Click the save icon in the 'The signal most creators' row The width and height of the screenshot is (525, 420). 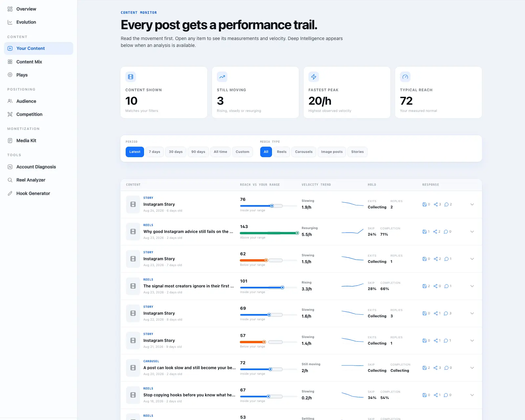424,286
